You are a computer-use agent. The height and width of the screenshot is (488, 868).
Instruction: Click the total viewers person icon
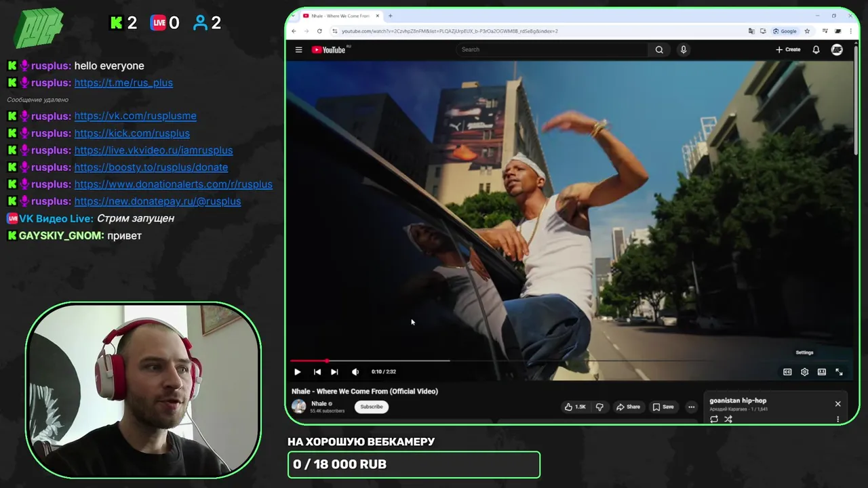pos(200,23)
